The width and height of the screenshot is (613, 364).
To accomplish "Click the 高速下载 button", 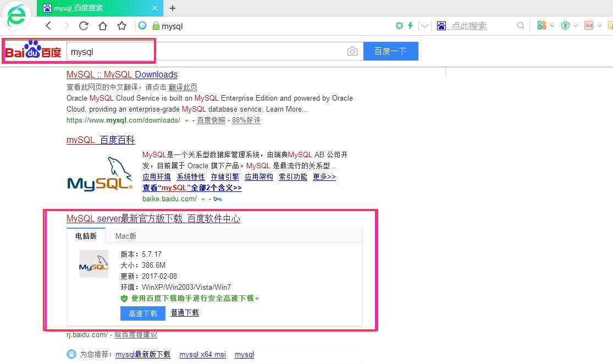I will click(x=143, y=313).
